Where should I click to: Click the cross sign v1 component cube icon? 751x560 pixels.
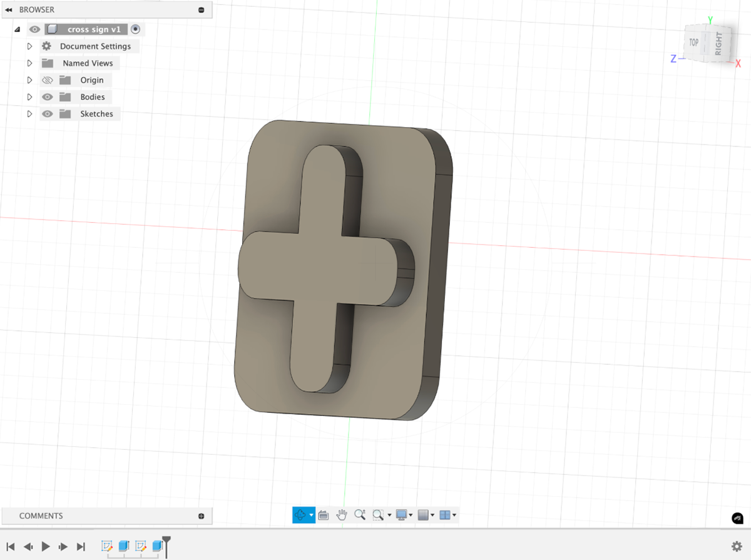pyautogui.click(x=53, y=29)
